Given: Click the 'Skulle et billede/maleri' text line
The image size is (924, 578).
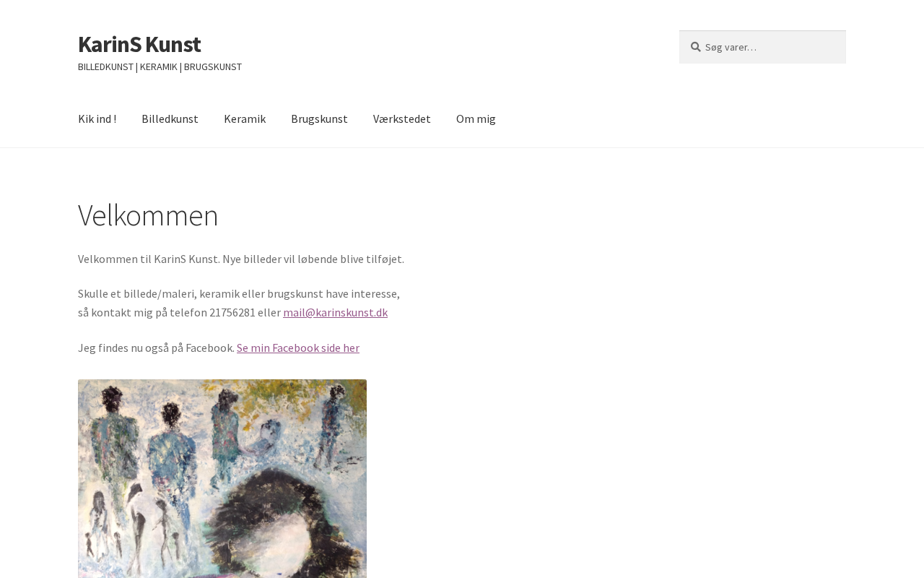Looking at the screenshot, I should pyautogui.click(x=239, y=293).
